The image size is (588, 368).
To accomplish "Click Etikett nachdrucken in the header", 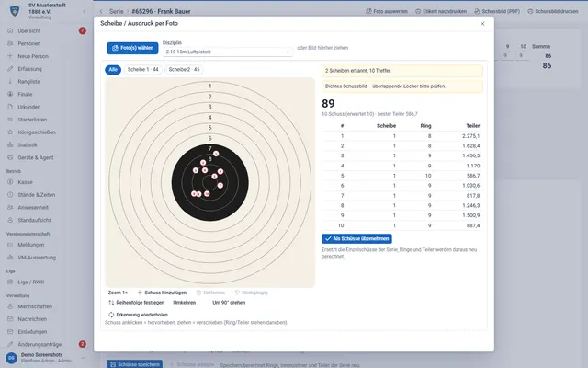I will [441, 11].
